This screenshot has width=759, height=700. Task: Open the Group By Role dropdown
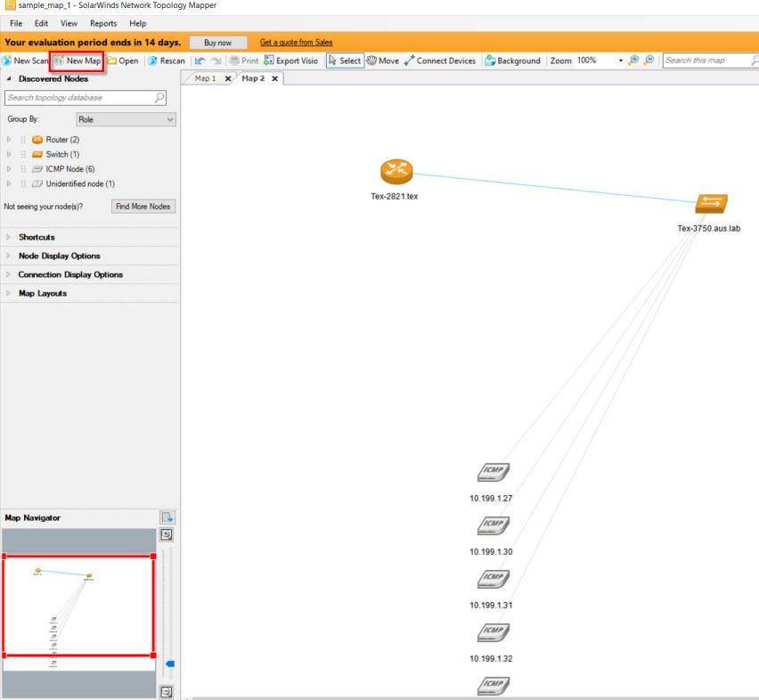click(126, 119)
